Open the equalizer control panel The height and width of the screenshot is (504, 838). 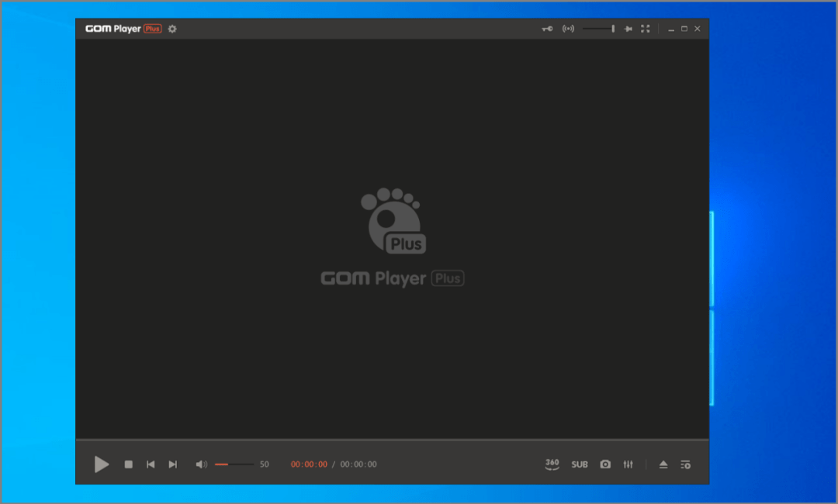point(628,464)
